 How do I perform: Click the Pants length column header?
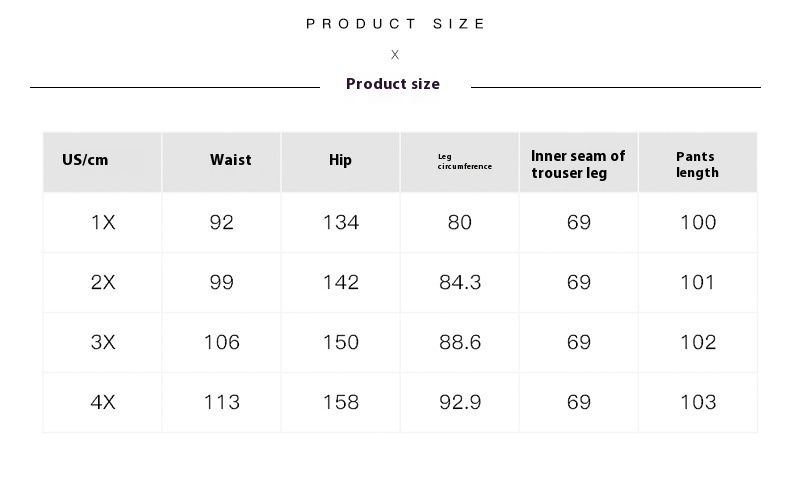(x=697, y=165)
